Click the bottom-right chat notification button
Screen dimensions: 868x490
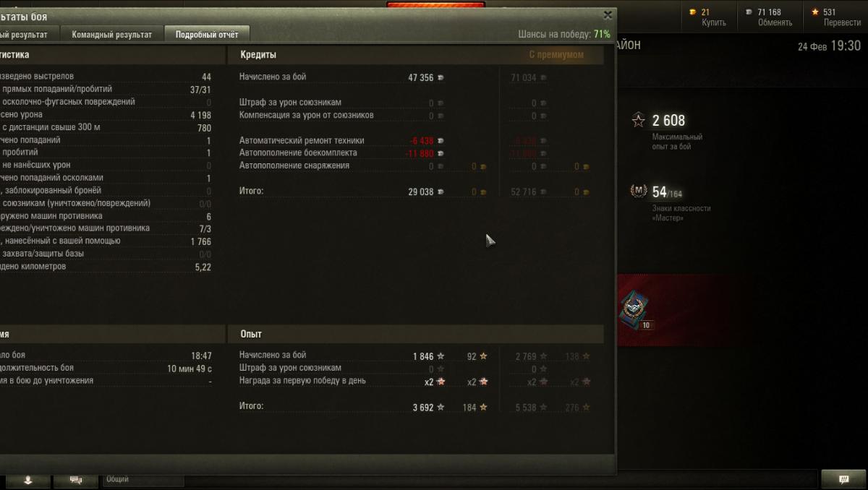(x=843, y=478)
